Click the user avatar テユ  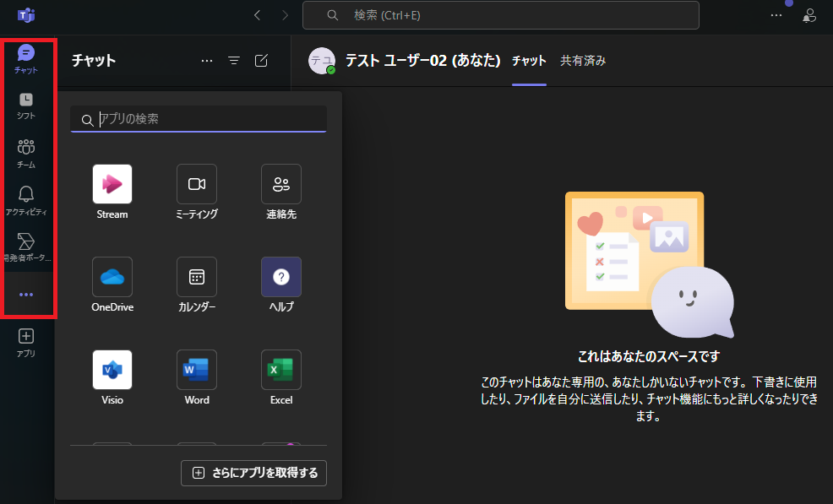coord(322,61)
